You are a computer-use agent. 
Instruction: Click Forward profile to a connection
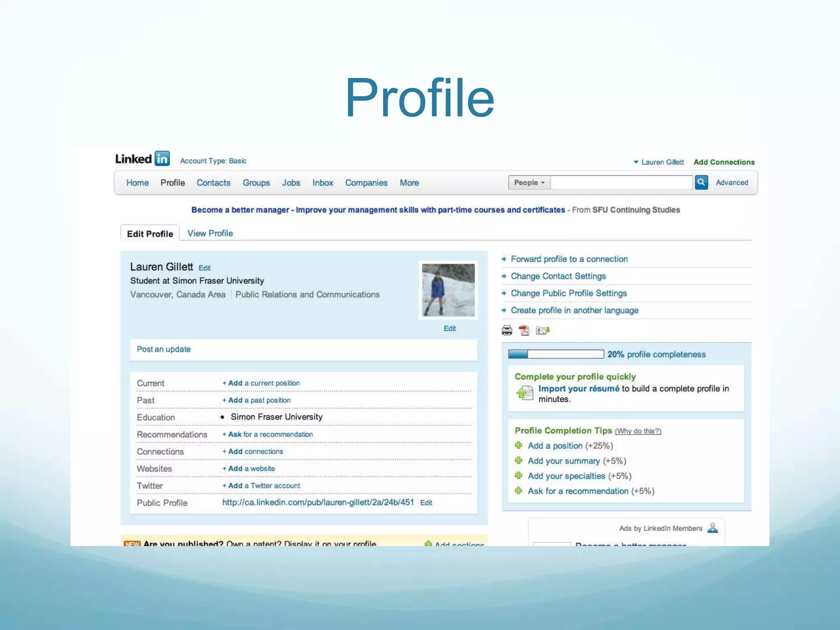click(569, 259)
